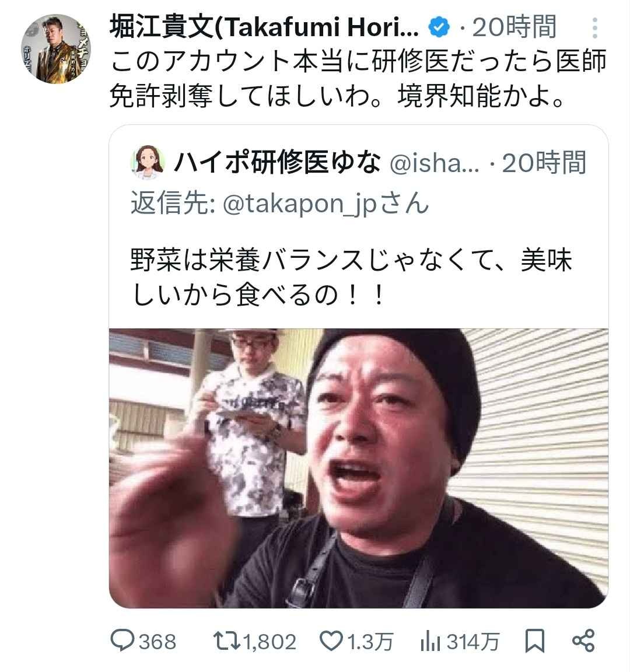The image size is (630, 672).
Task: Open the three-dot more options menu
Action: [x=594, y=28]
